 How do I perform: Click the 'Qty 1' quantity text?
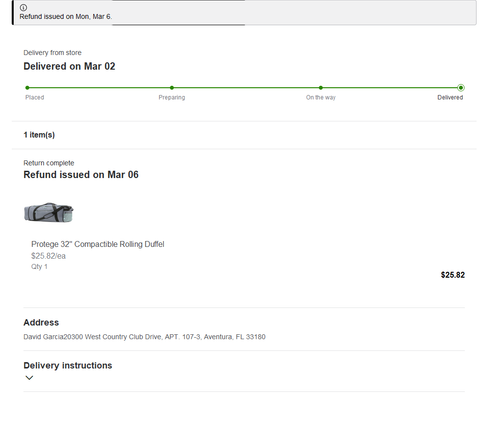pyautogui.click(x=39, y=267)
